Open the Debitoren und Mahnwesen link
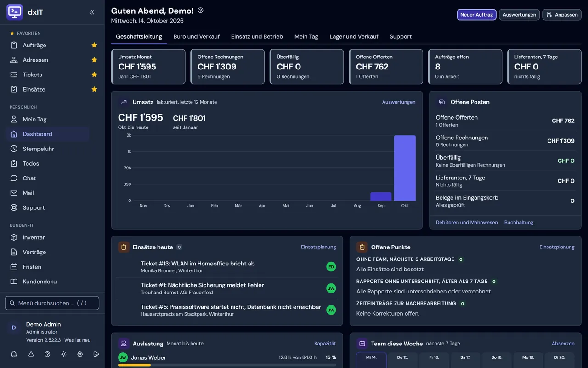 pyautogui.click(x=467, y=222)
